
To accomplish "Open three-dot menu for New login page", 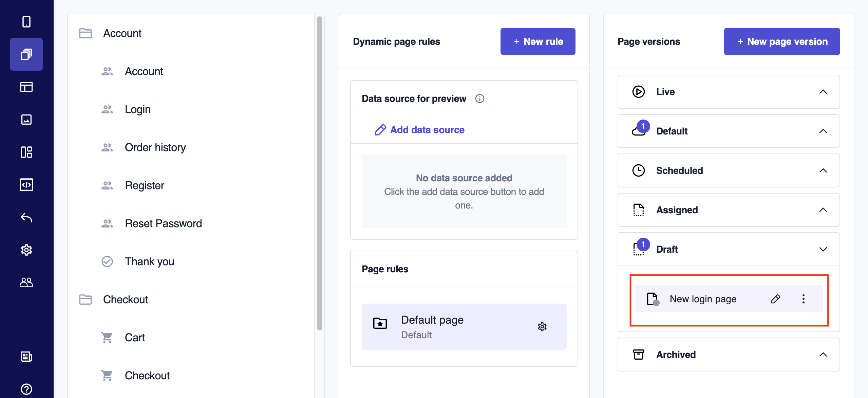I will pos(804,299).
